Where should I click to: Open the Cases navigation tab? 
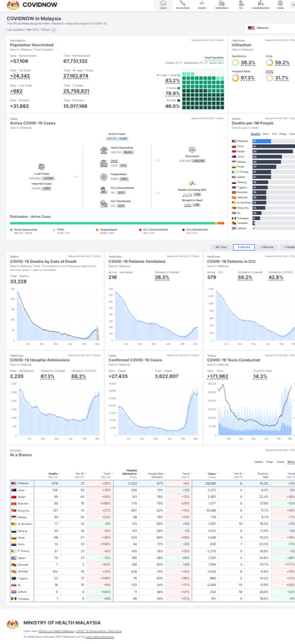280,5
